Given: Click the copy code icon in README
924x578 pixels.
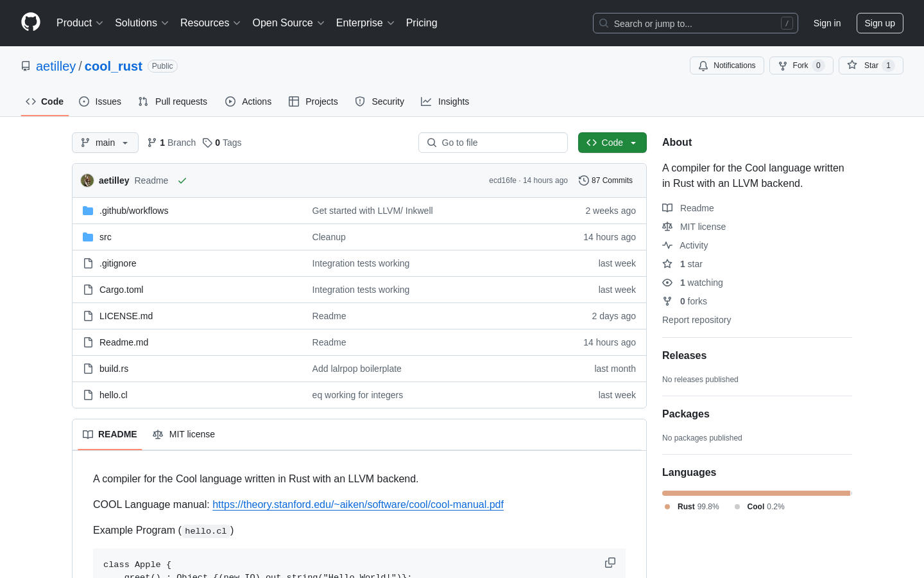Looking at the screenshot, I should coord(610,563).
